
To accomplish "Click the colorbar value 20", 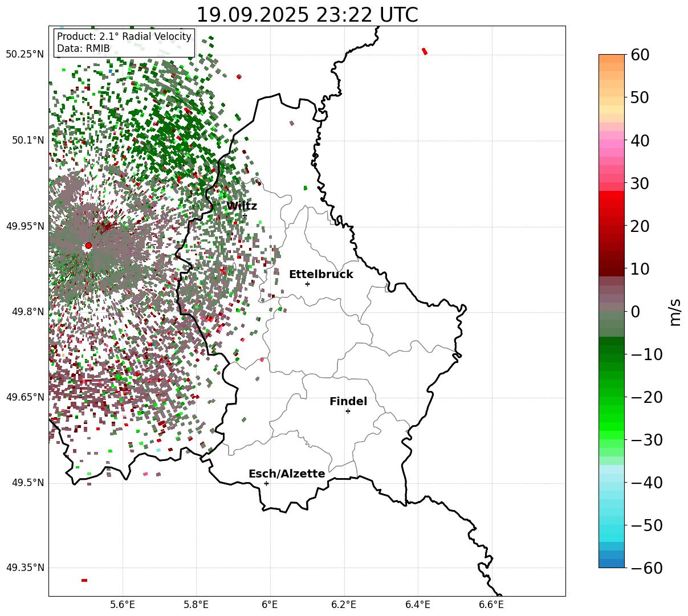I will 639,226.
